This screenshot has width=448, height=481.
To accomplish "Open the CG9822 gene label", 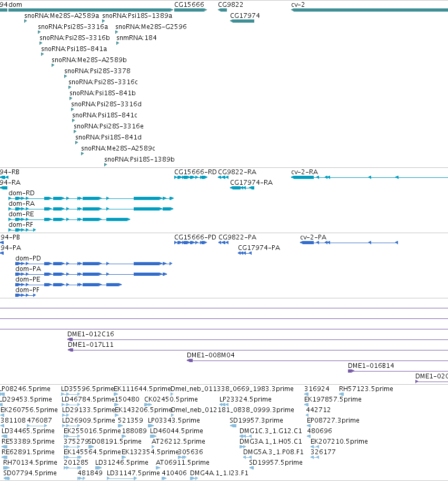I will click(231, 5).
